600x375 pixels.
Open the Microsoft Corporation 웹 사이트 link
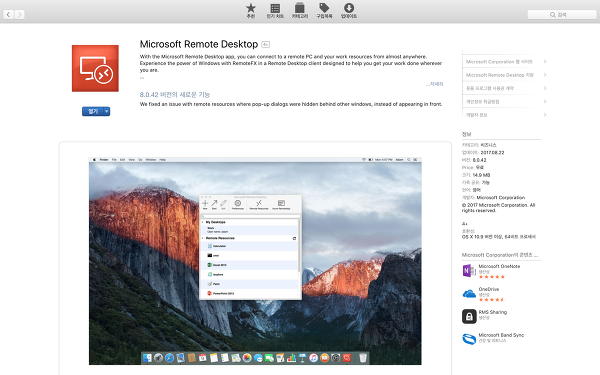[x=499, y=62]
